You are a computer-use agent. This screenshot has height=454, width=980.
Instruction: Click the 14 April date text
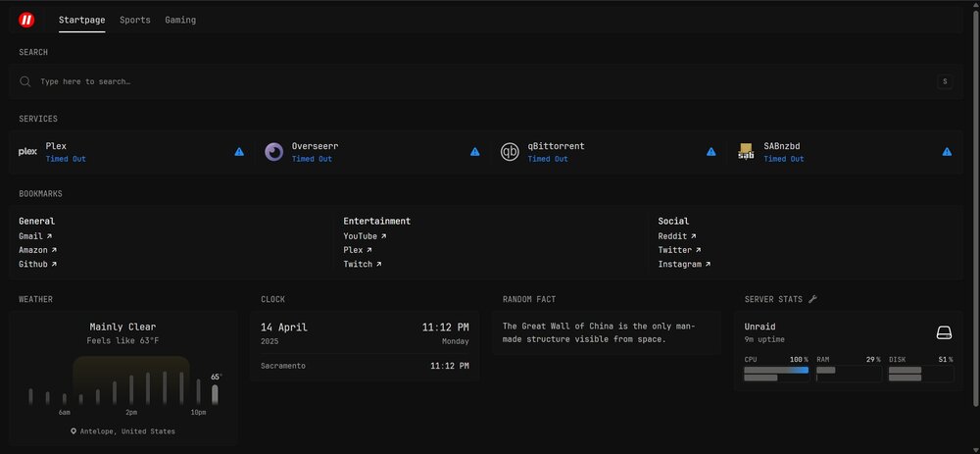[284, 328]
